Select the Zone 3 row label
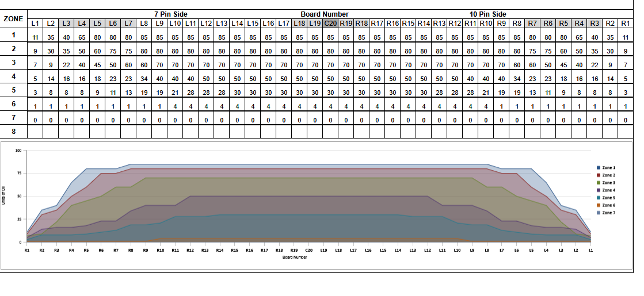Screen dimensions: 644x296 tap(14, 63)
